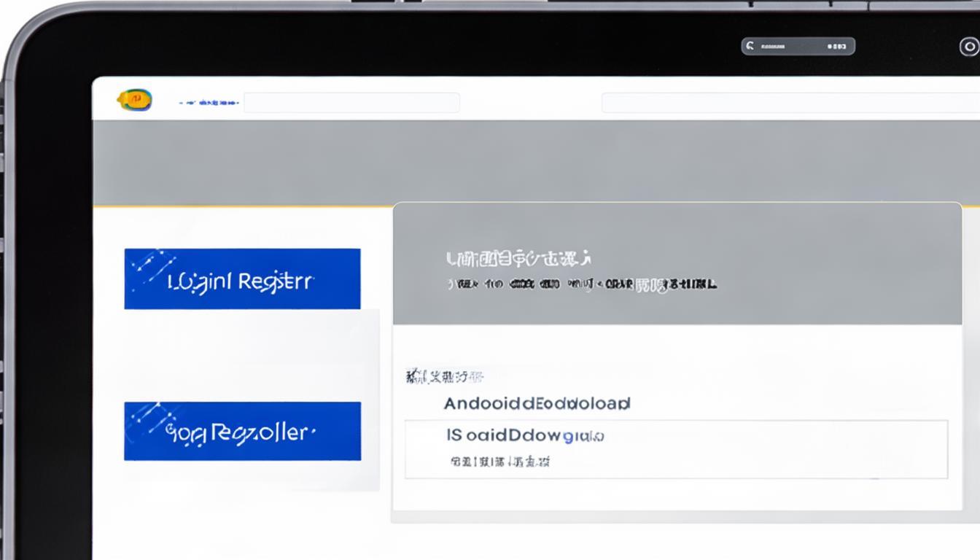Open the Android Download link
The image size is (980, 560).
[x=537, y=403]
